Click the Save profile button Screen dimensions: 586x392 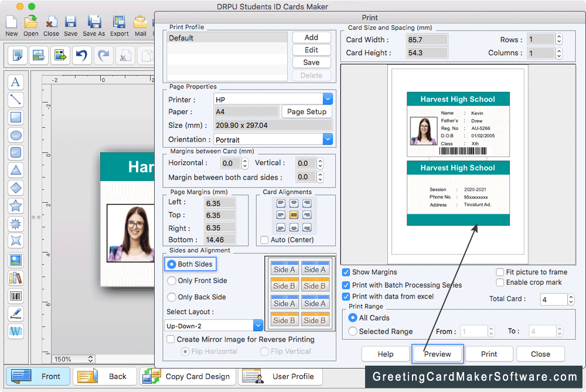(311, 63)
